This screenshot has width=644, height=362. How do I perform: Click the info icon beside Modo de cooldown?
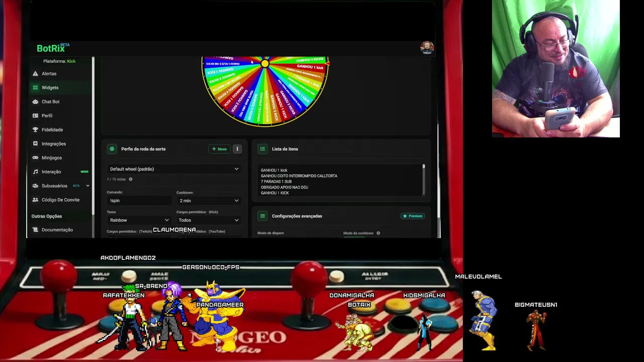coord(378,233)
